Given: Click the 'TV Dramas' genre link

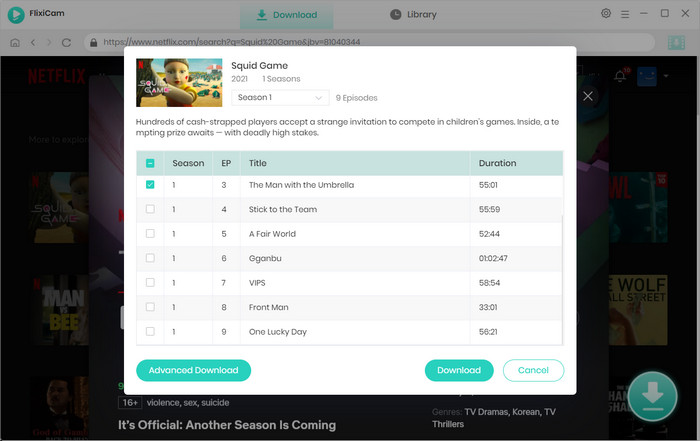Looking at the screenshot, I should click(486, 412).
